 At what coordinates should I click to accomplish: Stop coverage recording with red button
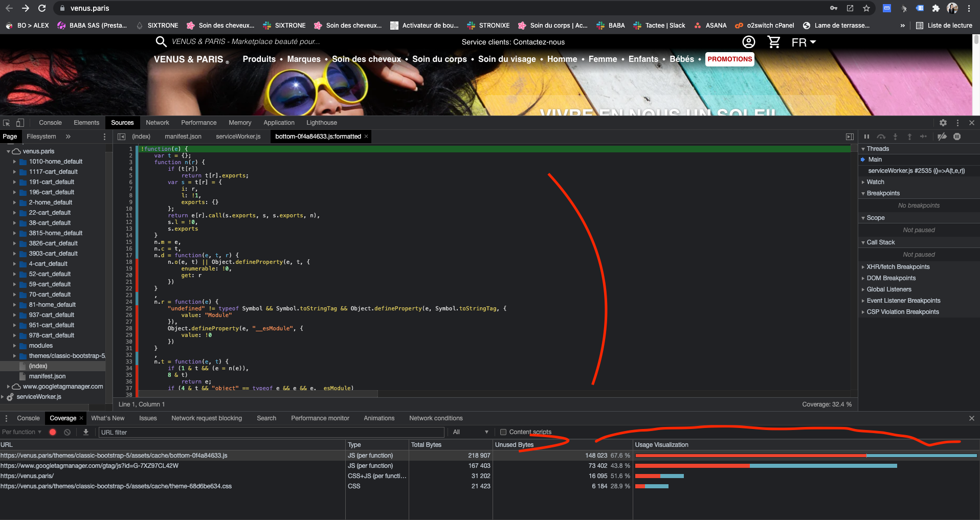[x=53, y=432]
